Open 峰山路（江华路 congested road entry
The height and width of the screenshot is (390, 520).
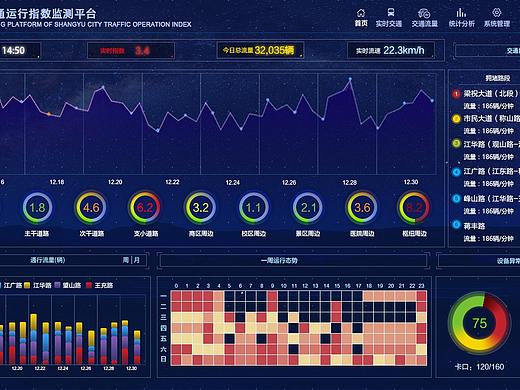coord(491,199)
